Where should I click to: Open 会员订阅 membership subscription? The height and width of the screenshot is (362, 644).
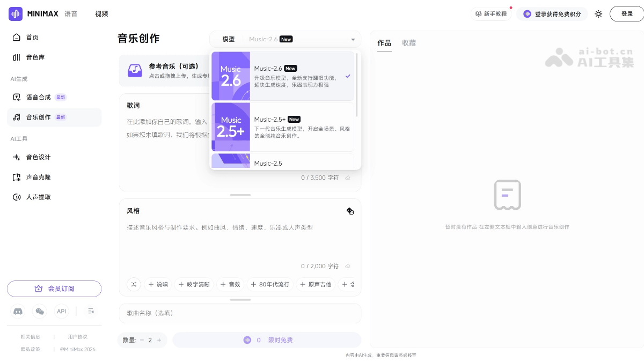point(54,289)
